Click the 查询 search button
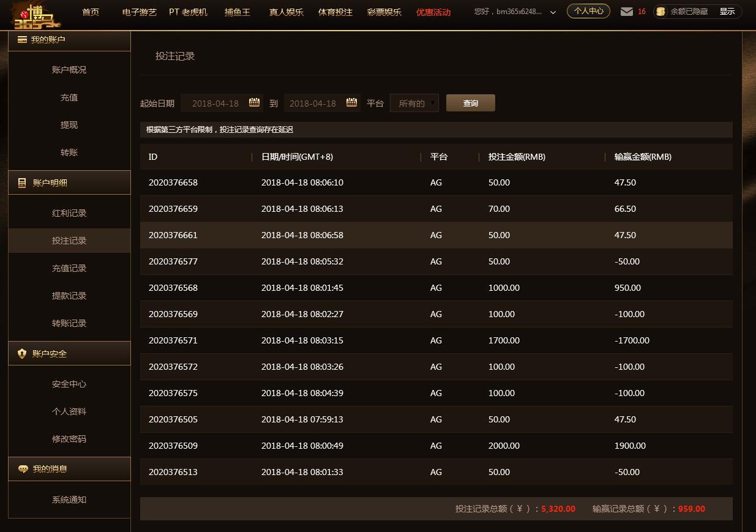Image resolution: width=756 pixels, height=532 pixels. click(471, 103)
